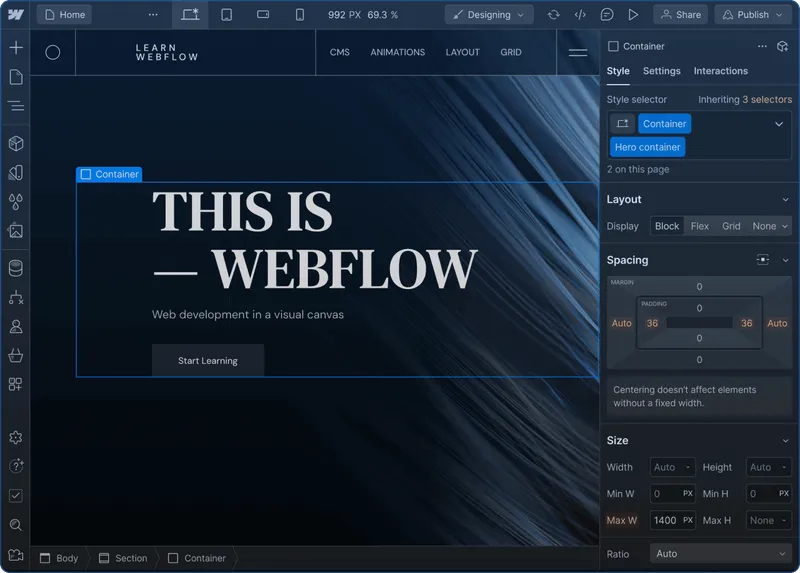Screen dimensions: 800x573
Task: Open the Add elements panel
Action: pyautogui.click(x=16, y=47)
